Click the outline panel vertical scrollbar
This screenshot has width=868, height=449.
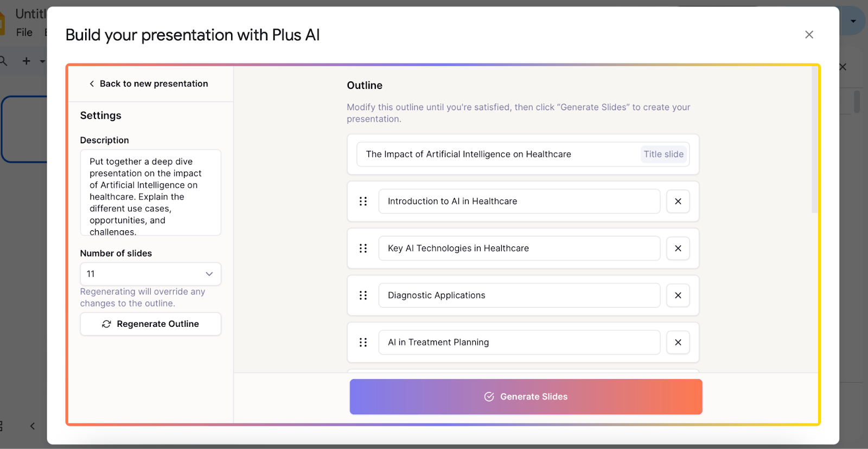pos(814,140)
